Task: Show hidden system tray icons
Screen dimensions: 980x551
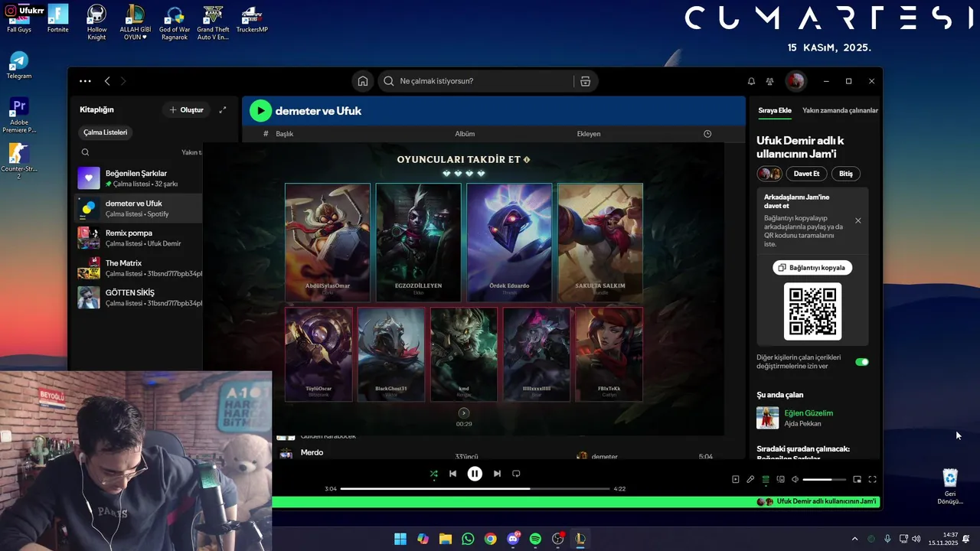Action: click(x=854, y=539)
